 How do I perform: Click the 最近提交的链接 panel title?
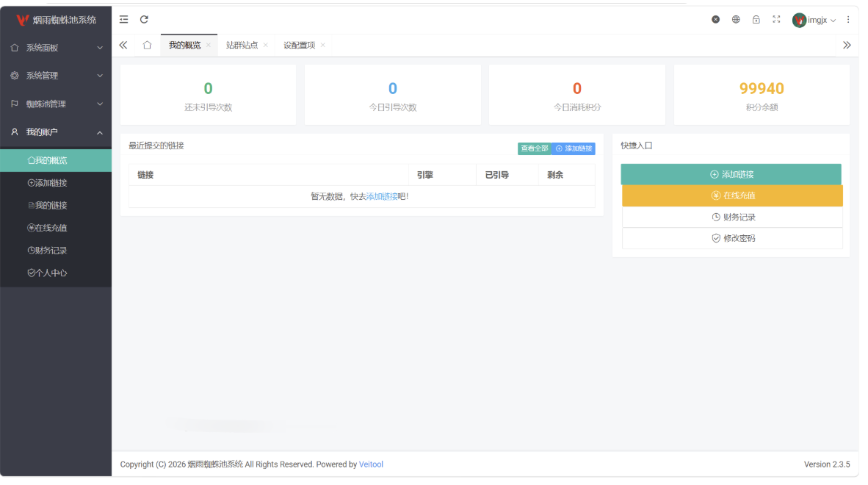pyautogui.click(x=156, y=145)
